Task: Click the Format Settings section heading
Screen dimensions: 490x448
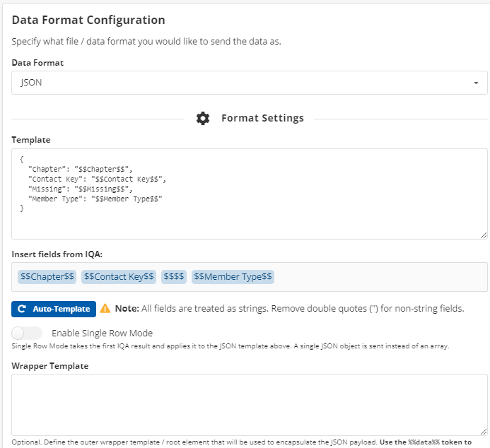Action: (262, 118)
